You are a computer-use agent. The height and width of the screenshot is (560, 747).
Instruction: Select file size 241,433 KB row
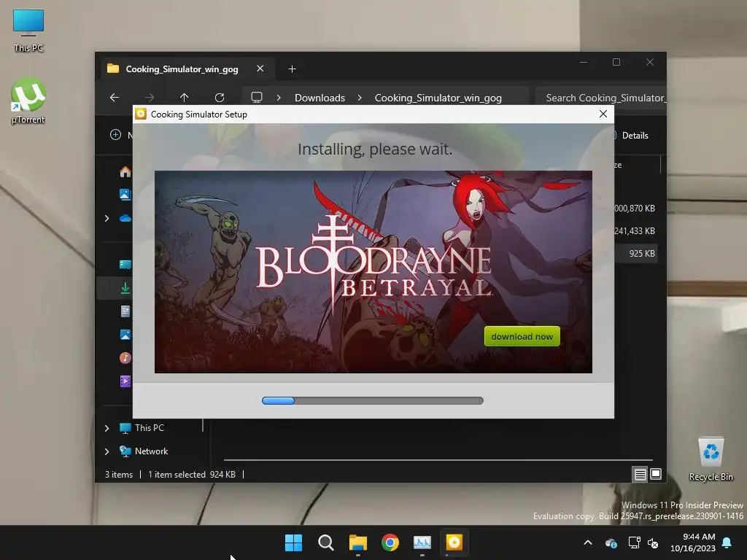[x=635, y=231]
